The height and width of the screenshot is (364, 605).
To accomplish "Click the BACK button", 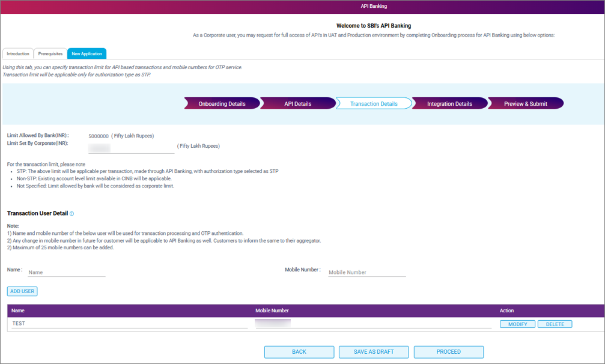I will pos(299,352).
